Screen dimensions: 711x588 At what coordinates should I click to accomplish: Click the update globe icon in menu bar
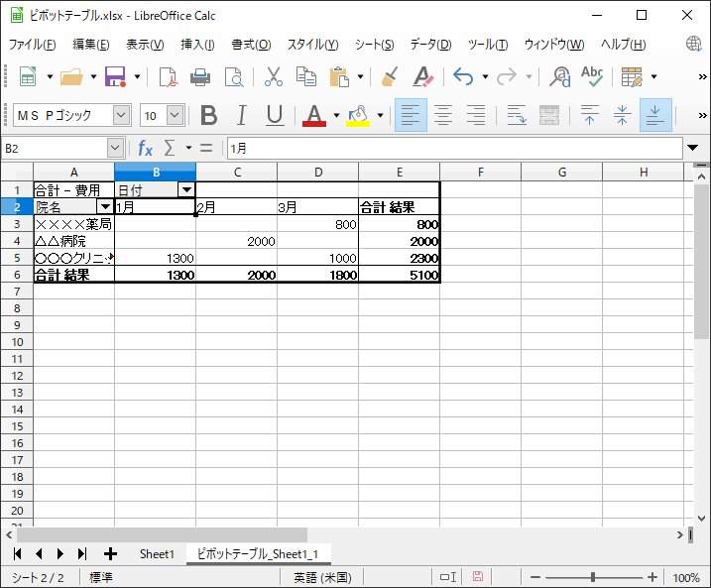[x=693, y=44]
